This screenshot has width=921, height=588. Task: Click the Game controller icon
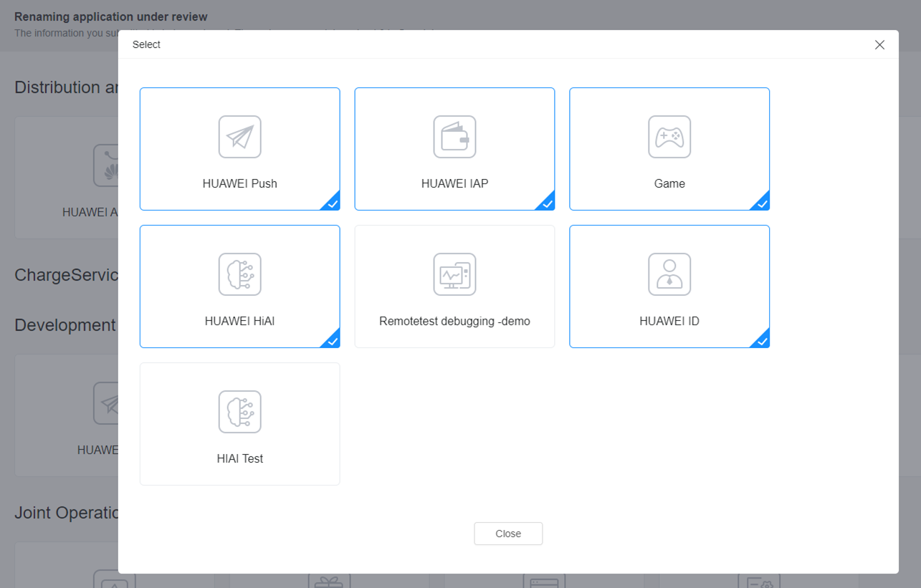click(669, 137)
